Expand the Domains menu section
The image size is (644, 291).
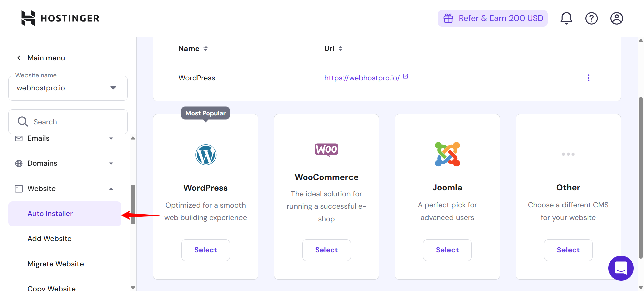(x=111, y=163)
